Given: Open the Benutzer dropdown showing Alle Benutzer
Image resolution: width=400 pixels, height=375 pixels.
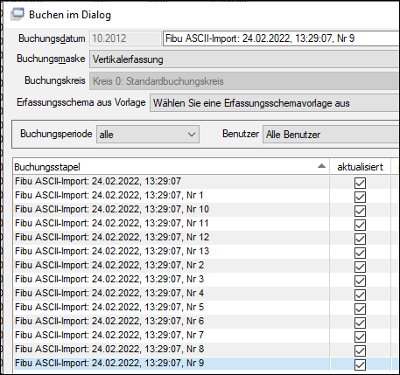Looking at the screenshot, I should pos(331,134).
